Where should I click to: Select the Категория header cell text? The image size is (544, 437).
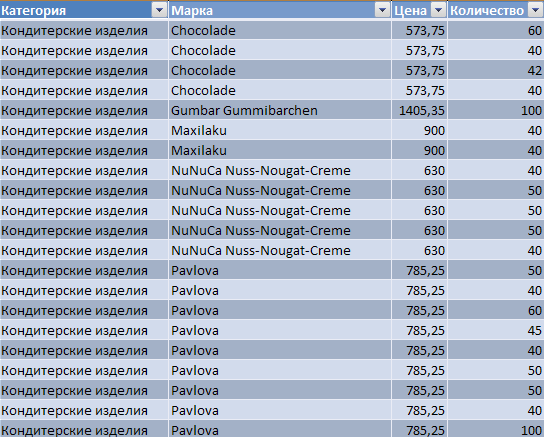coord(33,11)
